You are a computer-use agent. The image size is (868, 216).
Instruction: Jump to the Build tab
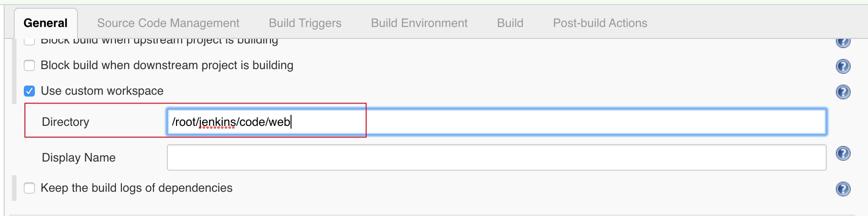point(510,23)
